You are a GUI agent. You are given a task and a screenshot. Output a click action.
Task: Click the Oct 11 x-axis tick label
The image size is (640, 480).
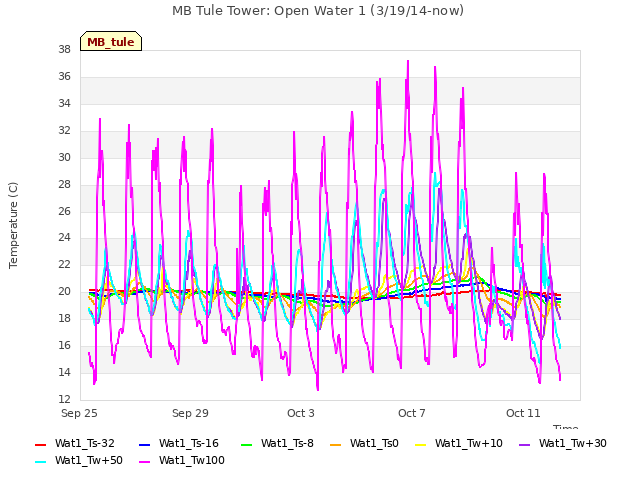(523, 413)
